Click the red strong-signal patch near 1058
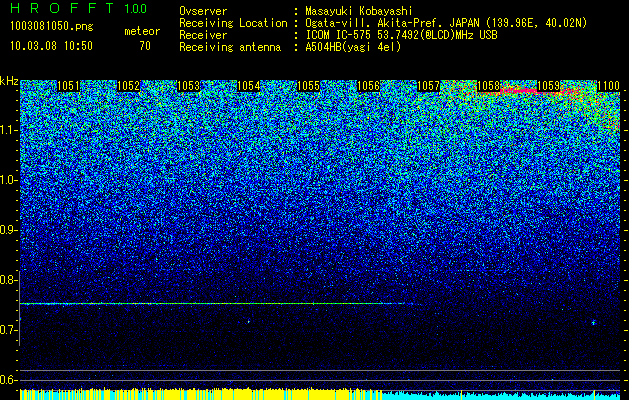The image size is (629, 400). pyautogui.click(x=521, y=91)
